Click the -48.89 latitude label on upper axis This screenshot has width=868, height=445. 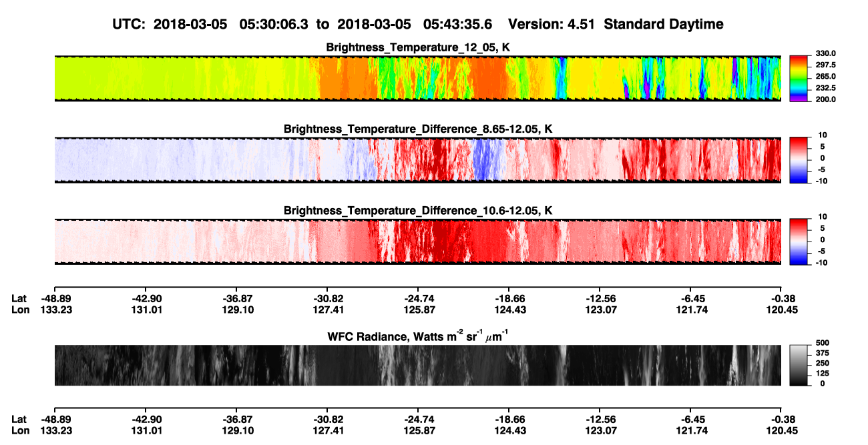tap(55, 298)
